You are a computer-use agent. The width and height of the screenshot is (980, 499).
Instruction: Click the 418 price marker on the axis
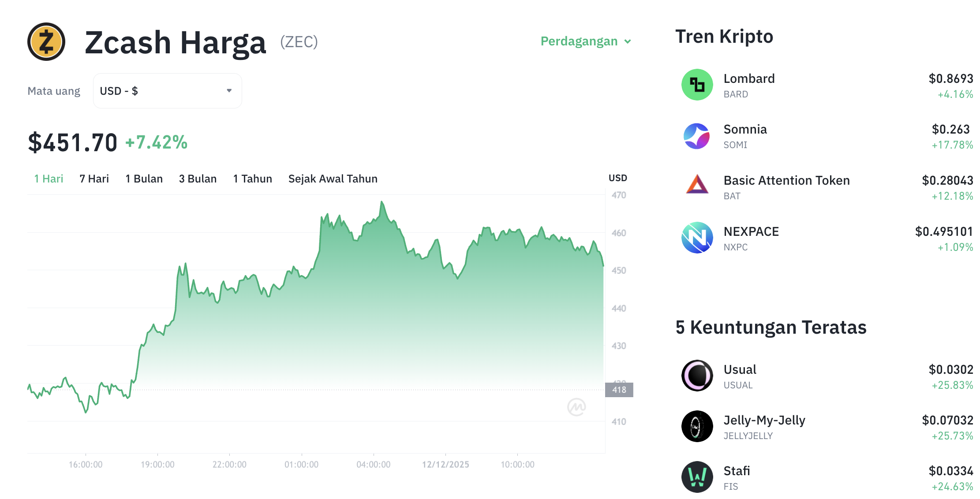pos(619,389)
